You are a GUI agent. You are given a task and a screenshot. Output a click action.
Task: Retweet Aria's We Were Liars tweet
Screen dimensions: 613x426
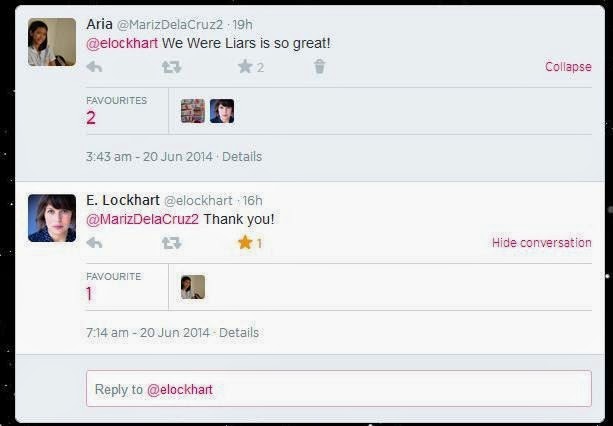coord(172,67)
